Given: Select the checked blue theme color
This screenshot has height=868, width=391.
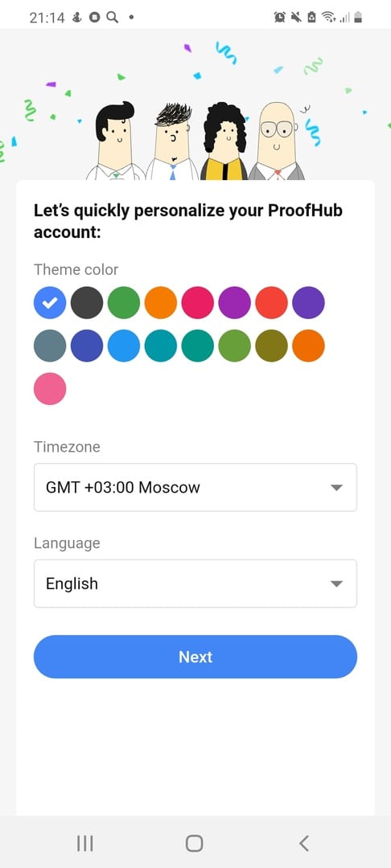Looking at the screenshot, I should 50,302.
